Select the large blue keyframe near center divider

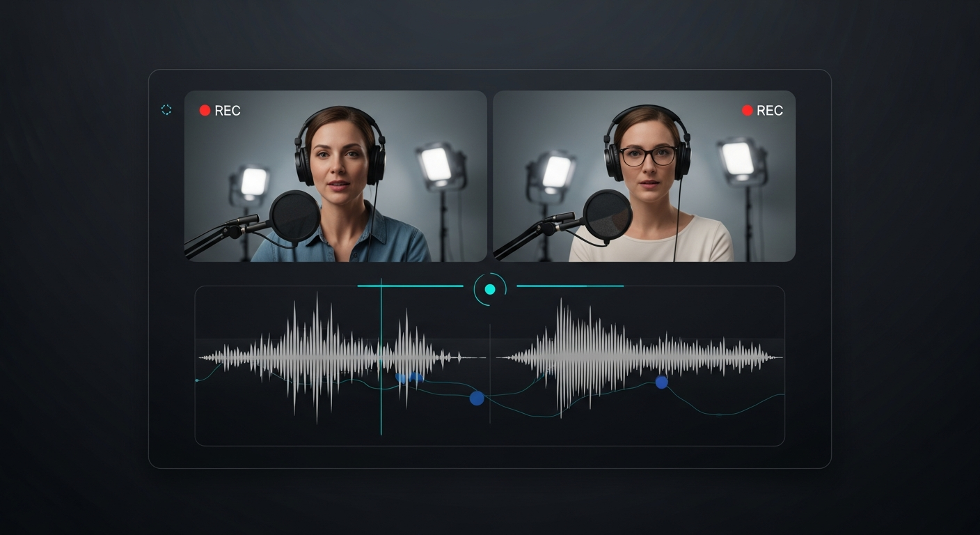477,398
